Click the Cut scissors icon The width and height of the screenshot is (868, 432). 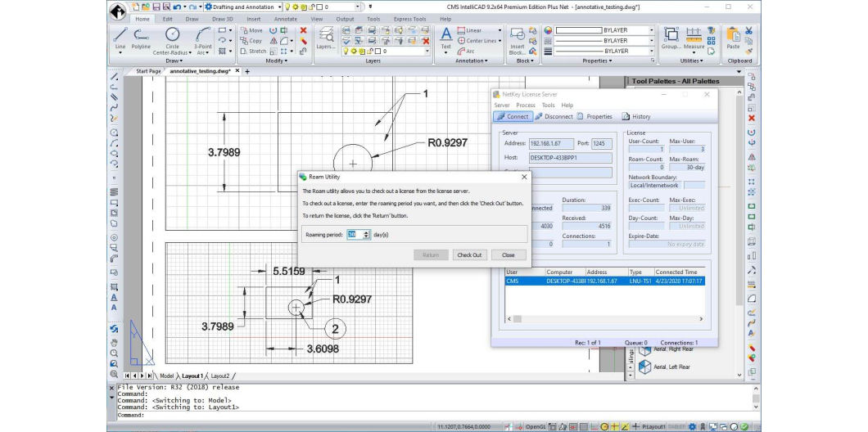(x=748, y=30)
